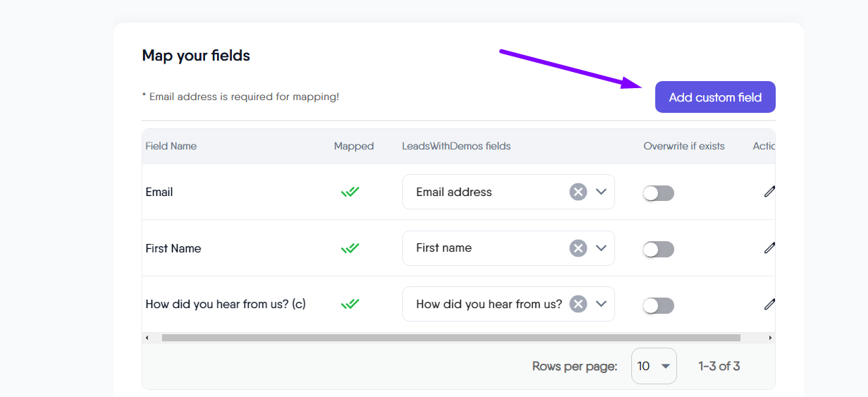This screenshot has width=868, height=397.
Task: Clear the 'How did you hear' mapping
Action: [578, 304]
